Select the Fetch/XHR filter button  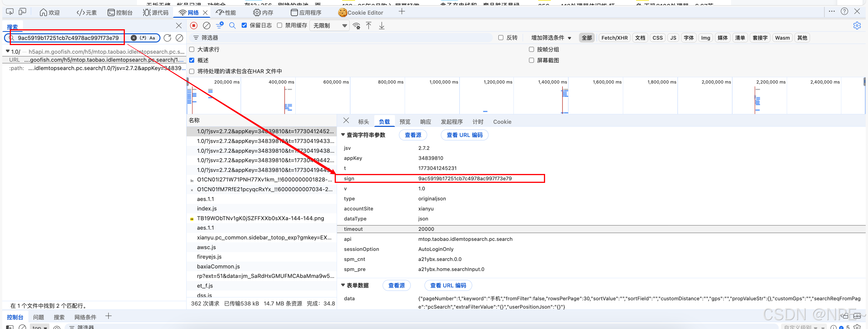[x=614, y=38]
